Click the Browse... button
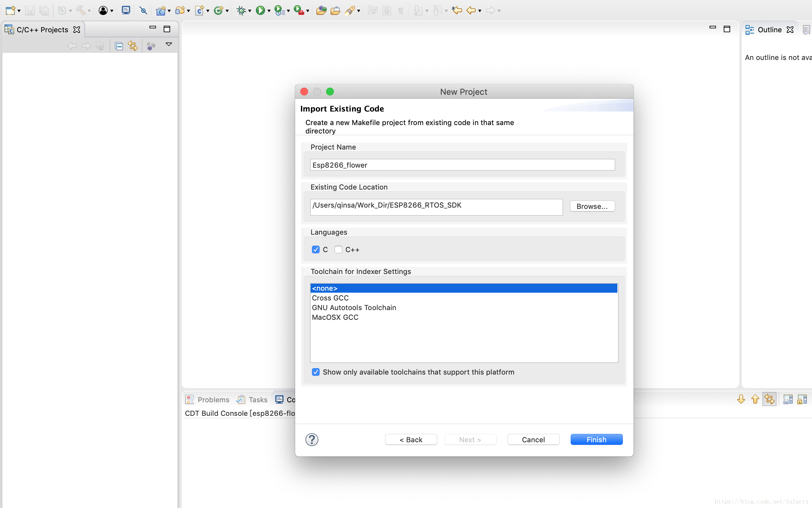This screenshot has width=812, height=508. pos(592,206)
